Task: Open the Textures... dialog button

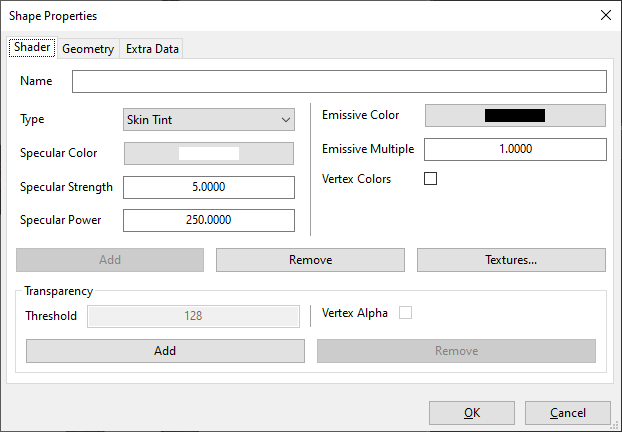Action: click(x=511, y=260)
